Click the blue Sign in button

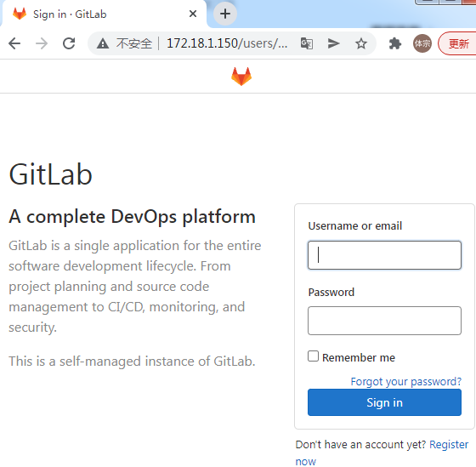pos(384,402)
